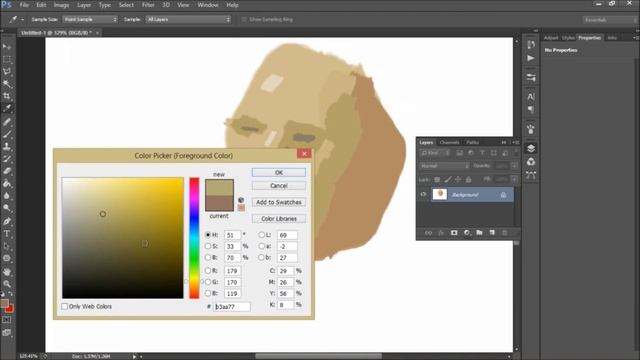The height and width of the screenshot is (360, 640).
Task: Open the File menu
Action: pos(24,5)
